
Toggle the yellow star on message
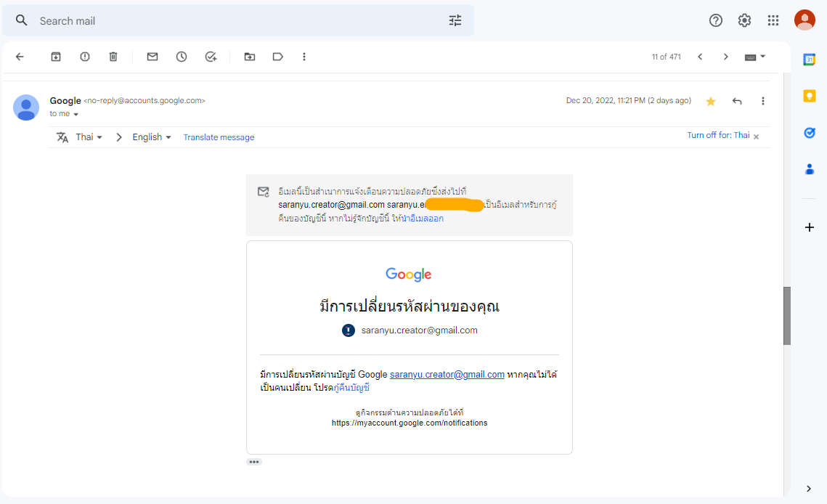pyautogui.click(x=711, y=102)
